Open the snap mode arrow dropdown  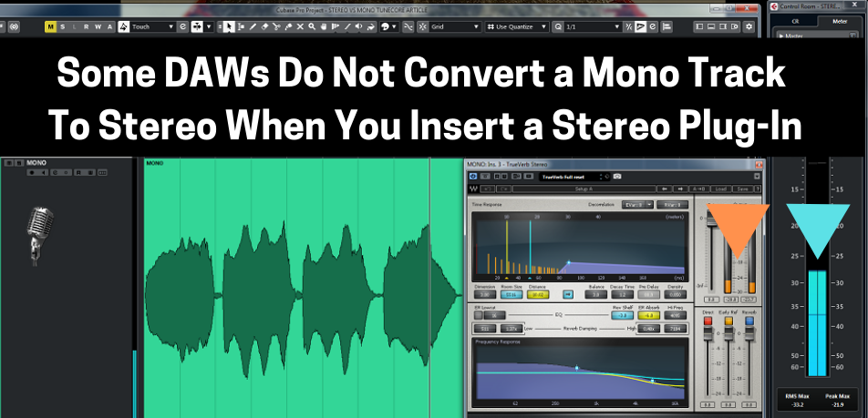209,26
